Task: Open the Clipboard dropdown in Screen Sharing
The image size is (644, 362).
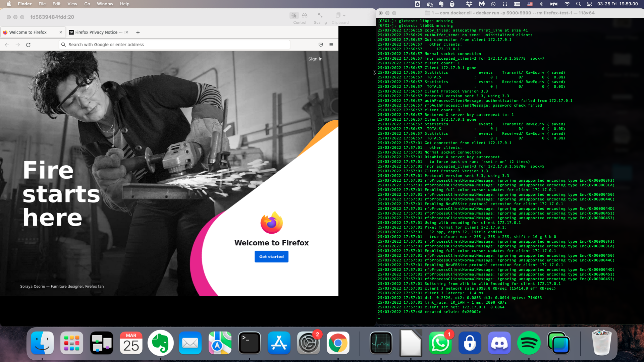Action: [x=340, y=15]
